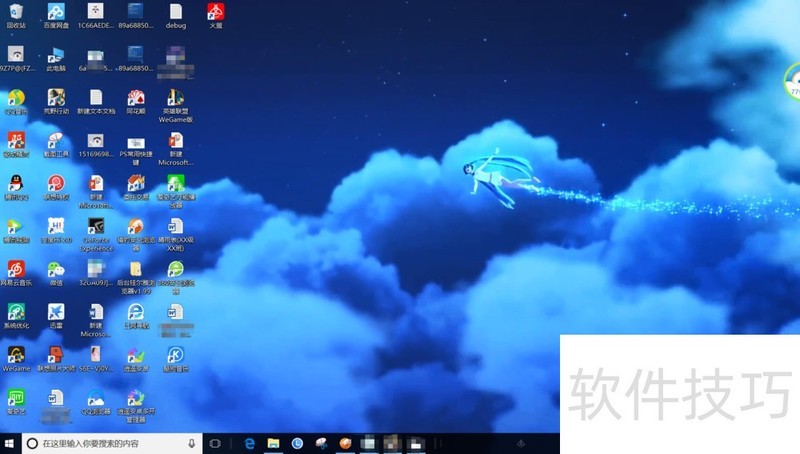This screenshot has width=800, height=454.
Task: Launch the GeForce Experience shortcut
Action: click(x=96, y=234)
